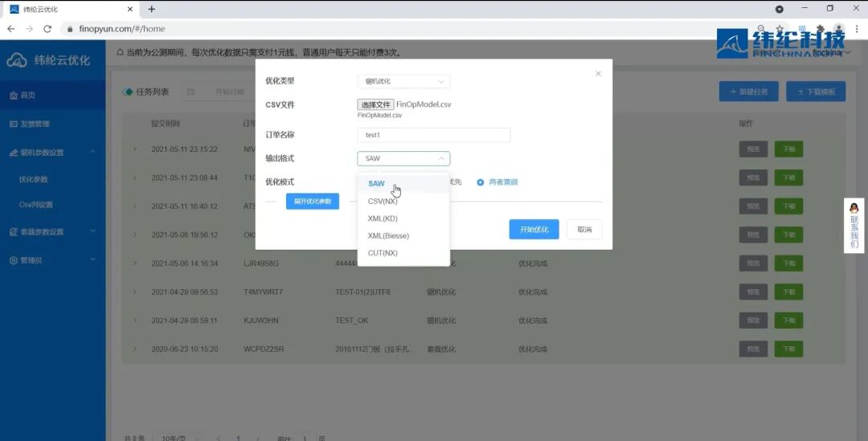The width and height of the screenshot is (868, 441).
Task: Click the notification bell icon
Action: (x=120, y=52)
